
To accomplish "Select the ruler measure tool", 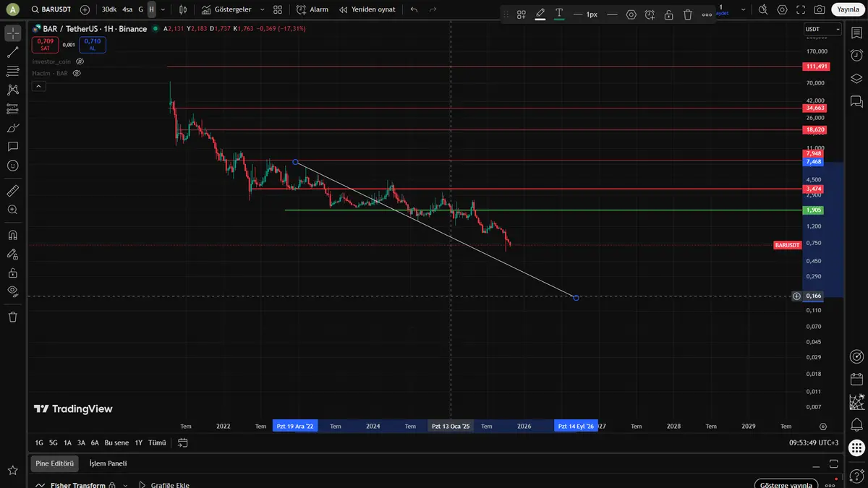I will [x=12, y=191].
